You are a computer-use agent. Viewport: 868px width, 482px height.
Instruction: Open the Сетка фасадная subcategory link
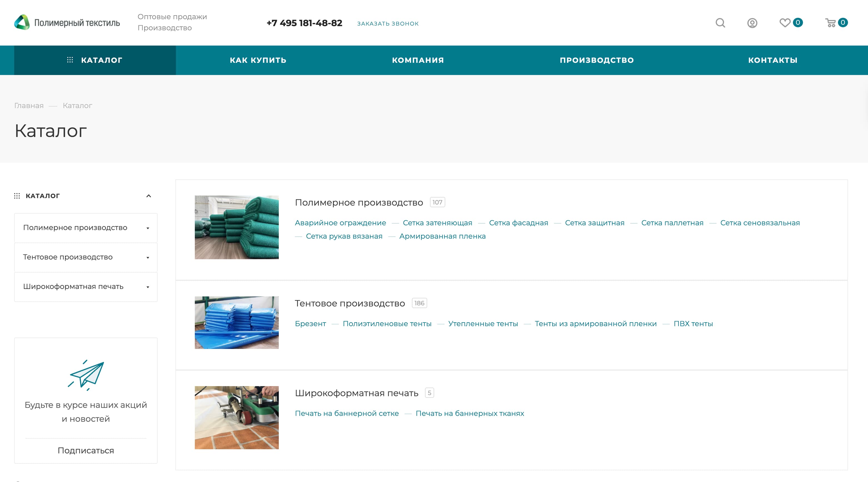[518, 223]
